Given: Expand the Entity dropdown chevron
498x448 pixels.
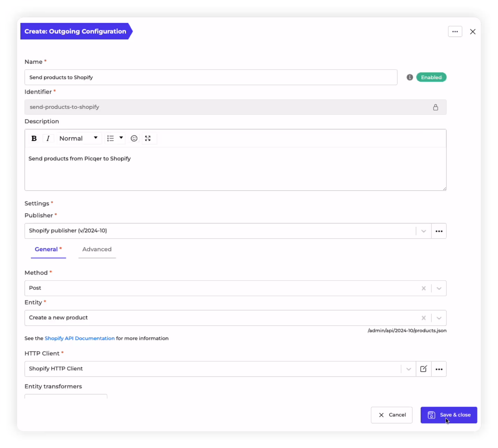Looking at the screenshot, I should coord(439,318).
